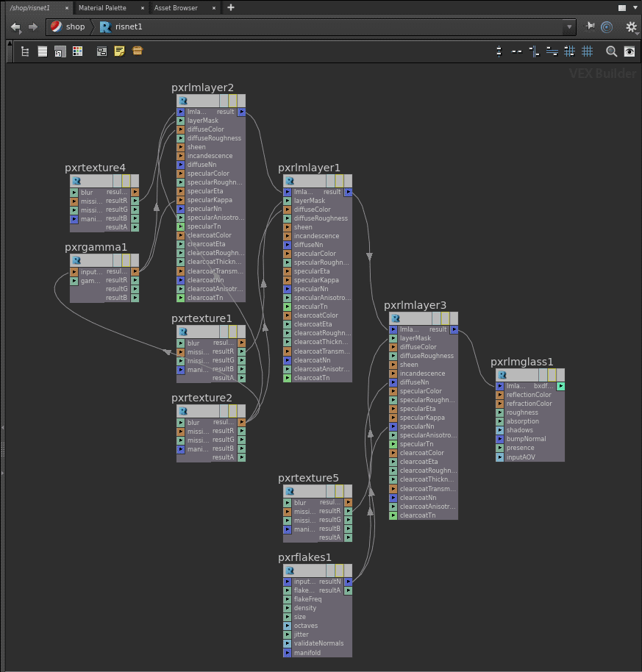This screenshot has width=642, height=672.
Task: Open pane tab options arrow menu
Action: pos(634,7)
